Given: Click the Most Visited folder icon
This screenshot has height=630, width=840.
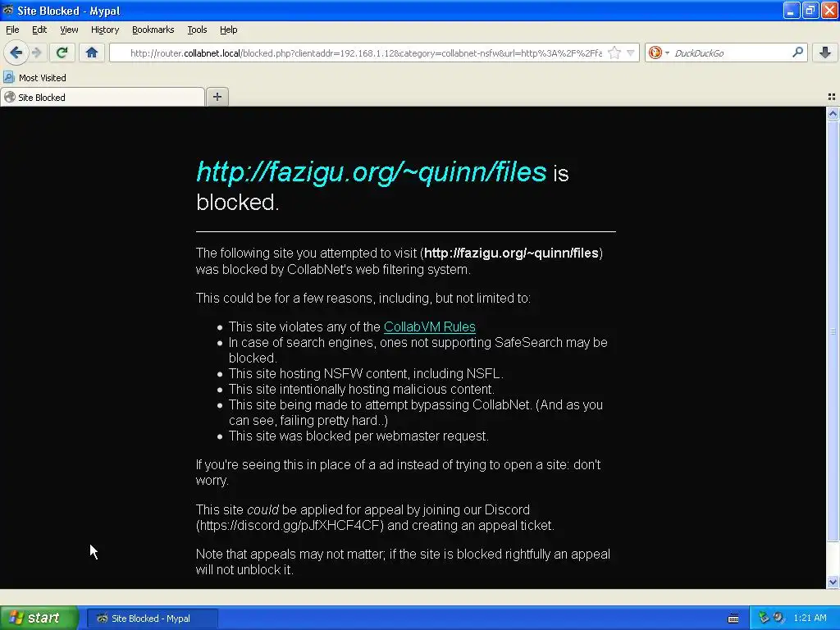Looking at the screenshot, I should coord(8,78).
